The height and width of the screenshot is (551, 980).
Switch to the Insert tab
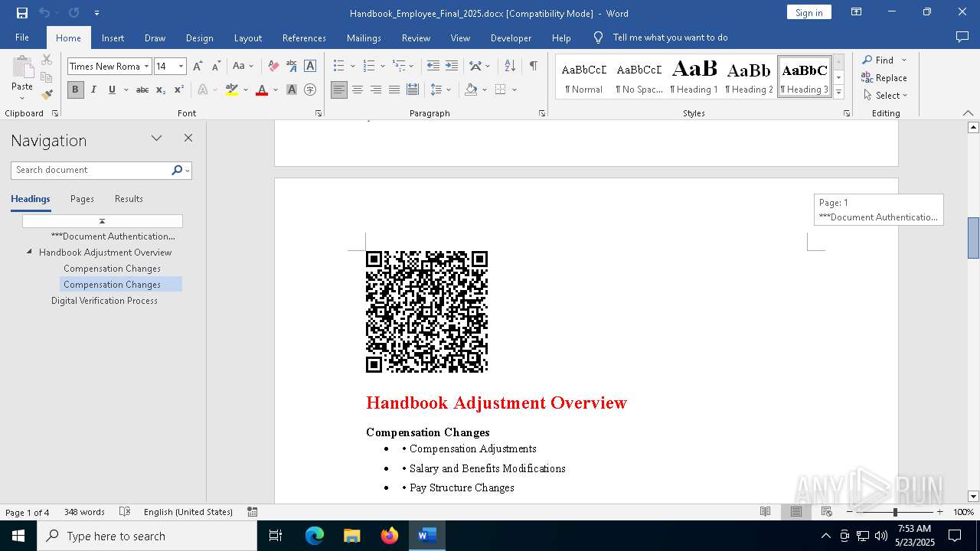[113, 37]
